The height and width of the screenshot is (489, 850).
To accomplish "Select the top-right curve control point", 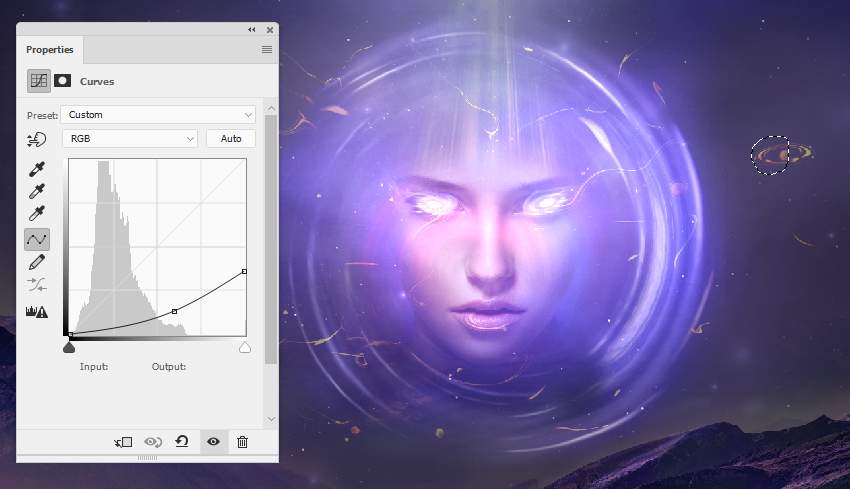I will [x=244, y=271].
